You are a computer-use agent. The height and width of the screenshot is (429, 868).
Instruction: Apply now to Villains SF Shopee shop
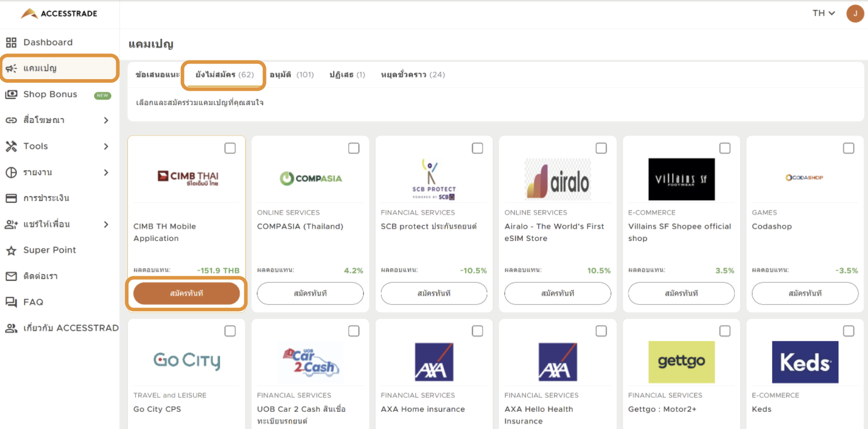[x=682, y=293]
